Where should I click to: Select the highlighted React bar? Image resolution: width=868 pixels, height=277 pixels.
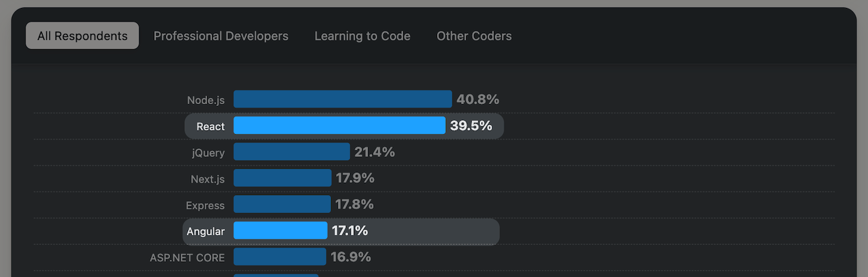coord(339,126)
